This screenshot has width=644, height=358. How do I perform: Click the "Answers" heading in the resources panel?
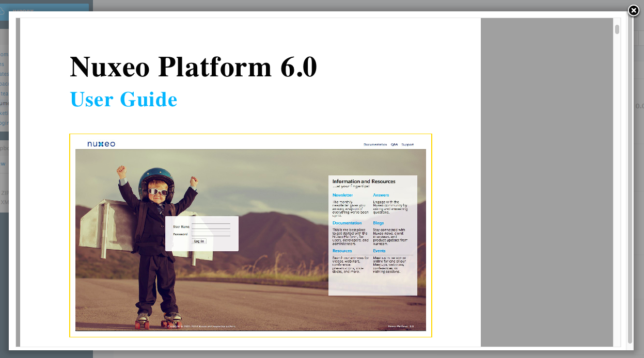tap(381, 195)
